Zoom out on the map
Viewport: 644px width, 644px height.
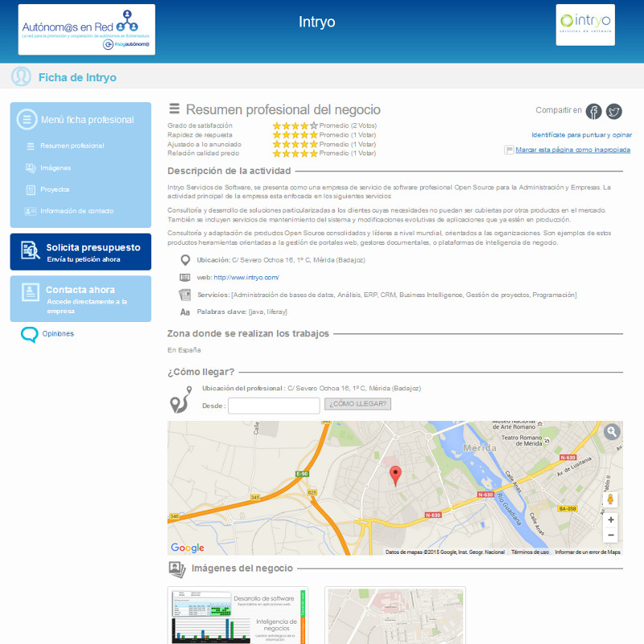click(611, 535)
